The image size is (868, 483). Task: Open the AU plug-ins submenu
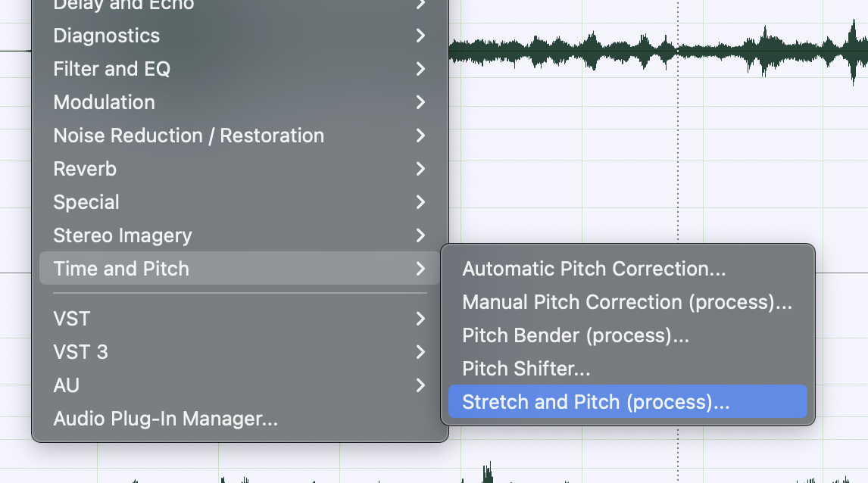(239, 385)
